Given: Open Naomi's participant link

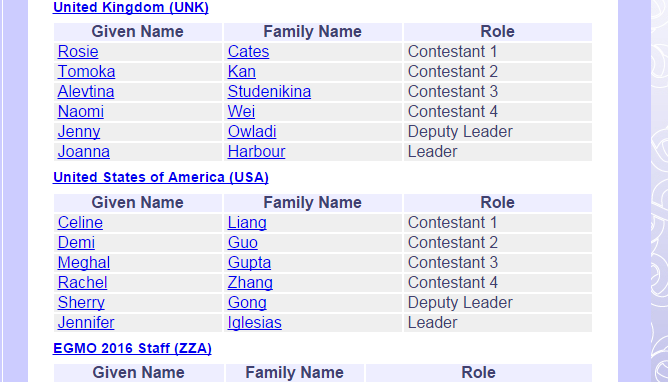Looking at the screenshot, I should click(x=81, y=112).
